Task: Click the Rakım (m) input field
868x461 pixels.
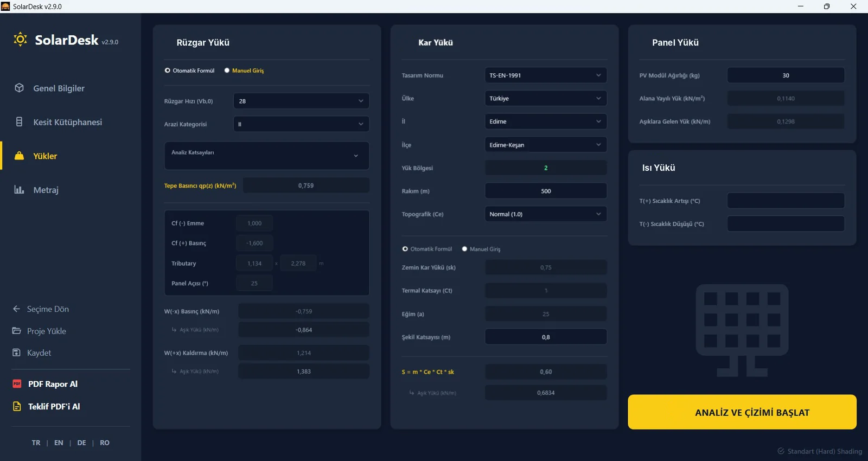Action: pyautogui.click(x=546, y=191)
